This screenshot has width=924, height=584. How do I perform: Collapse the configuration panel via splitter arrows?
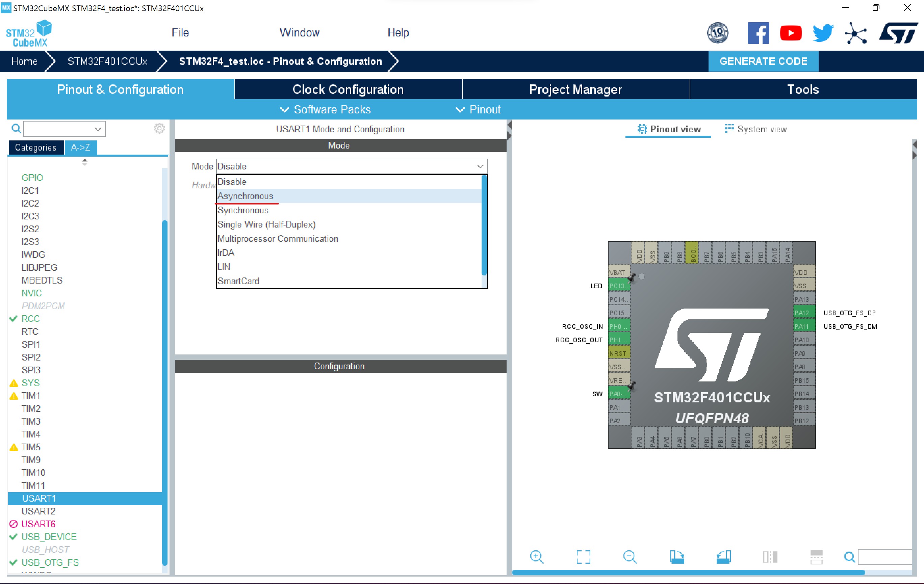(509, 130)
